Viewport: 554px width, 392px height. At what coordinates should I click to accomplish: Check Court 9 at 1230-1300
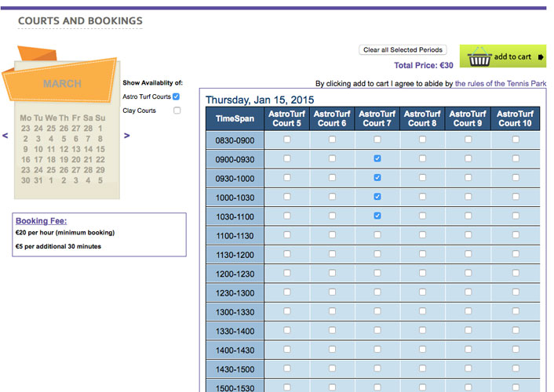click(x=468, y=292)
